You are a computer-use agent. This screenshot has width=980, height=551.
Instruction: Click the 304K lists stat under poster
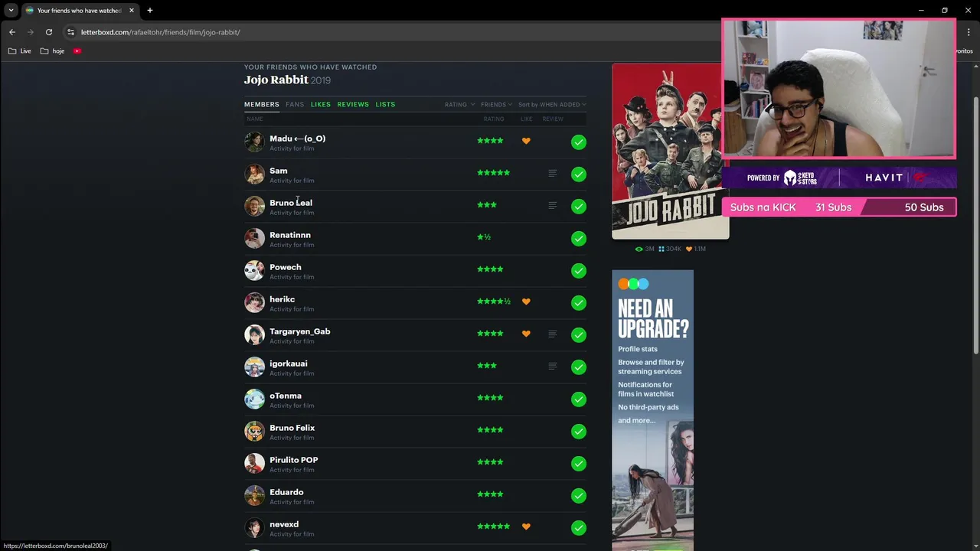click(x=670, y=249)
